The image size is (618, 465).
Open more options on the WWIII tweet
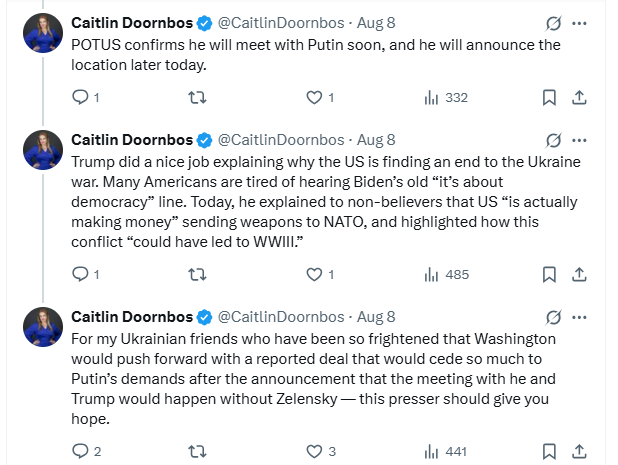point(579,140)
